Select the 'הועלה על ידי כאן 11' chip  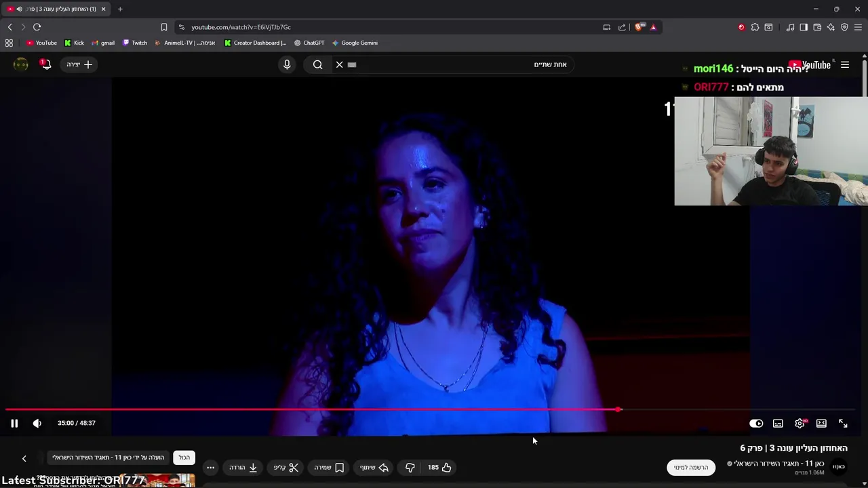coord(108,457)
